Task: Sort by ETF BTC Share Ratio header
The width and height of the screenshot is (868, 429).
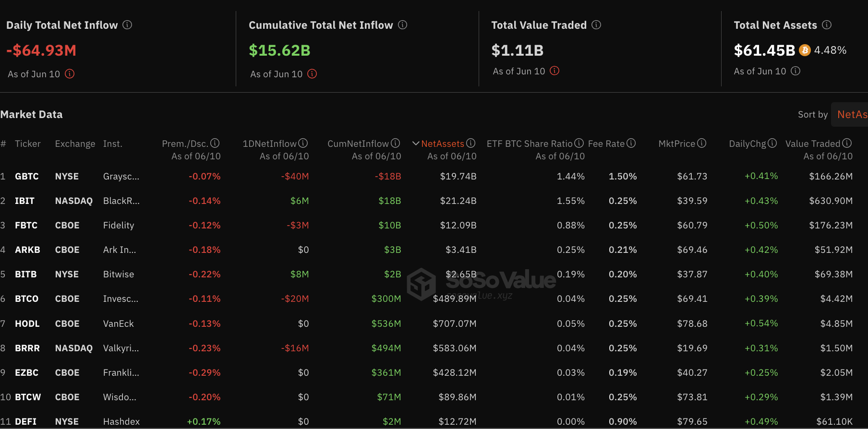Action: [530, 143]
